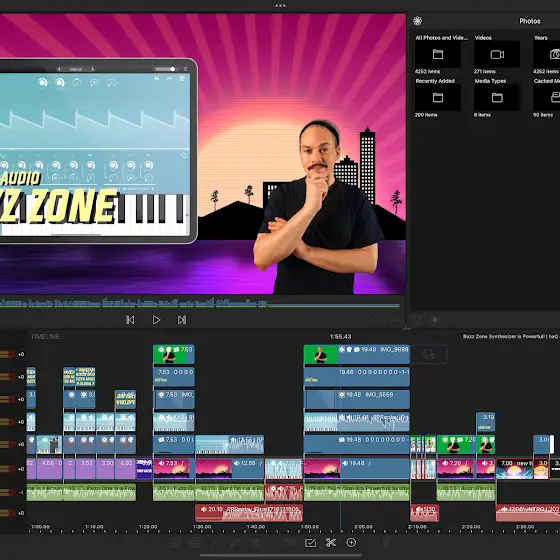The height and width of the screenshot is (560, 560).
Task: Select the 3.52 purple clip on main track
Action: point(85,469)
